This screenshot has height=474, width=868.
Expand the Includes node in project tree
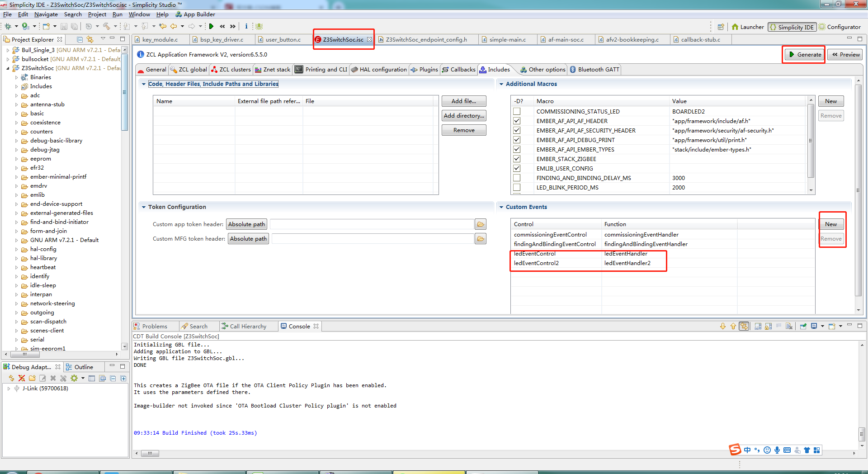click(16, 86)
